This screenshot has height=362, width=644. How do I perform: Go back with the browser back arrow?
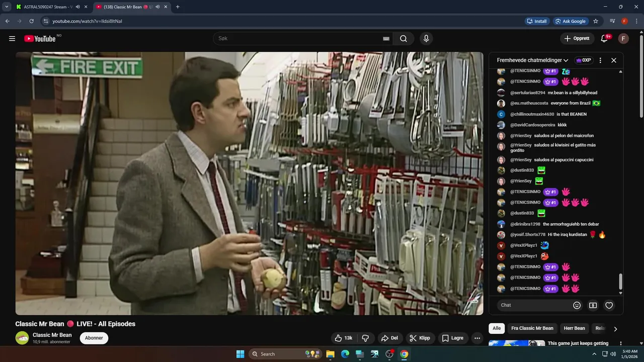point(8,21)
